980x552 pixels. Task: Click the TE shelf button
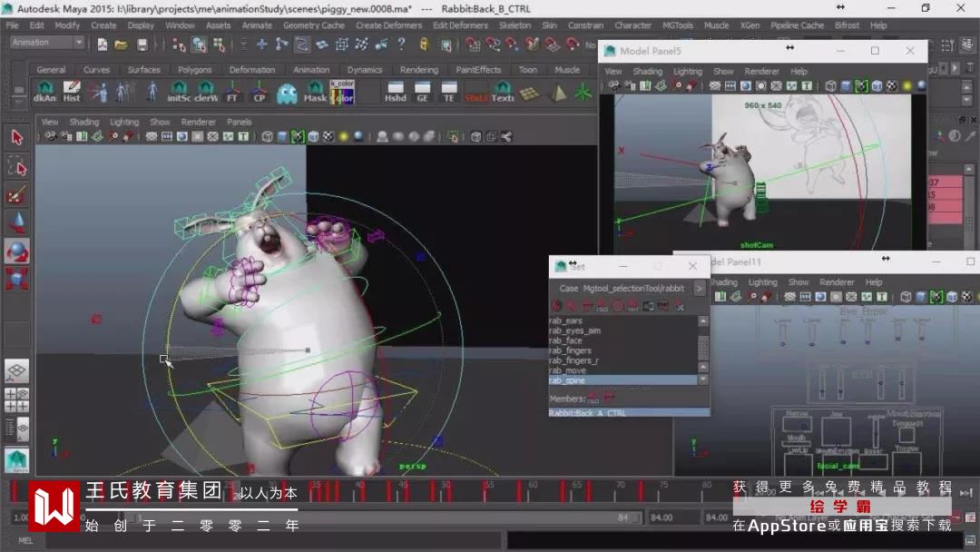(449, 92)
